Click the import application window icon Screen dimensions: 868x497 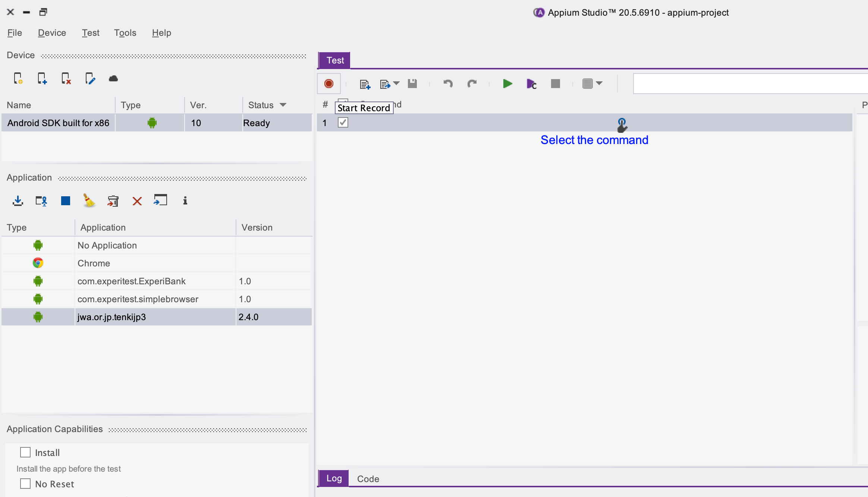[160, 200]
